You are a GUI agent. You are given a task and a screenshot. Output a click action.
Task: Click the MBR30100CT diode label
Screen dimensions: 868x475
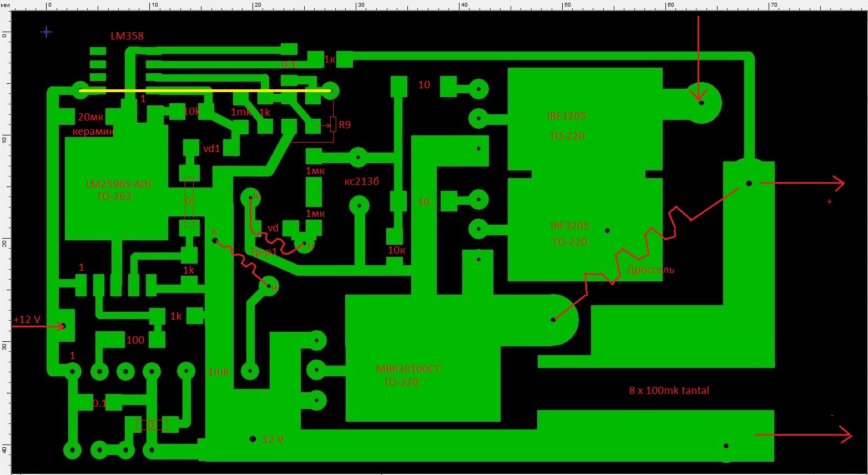point(408,369)
